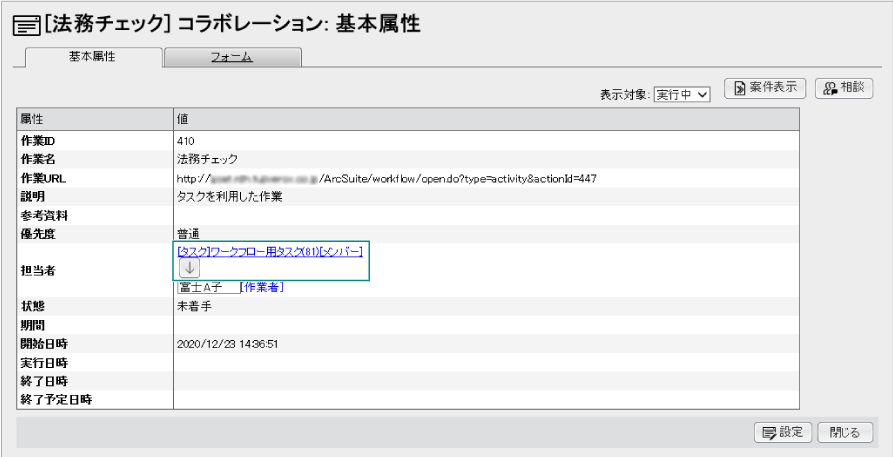893x457 pixels.
Task: Click the 閉じる button
Action: [x=845, y=432]
